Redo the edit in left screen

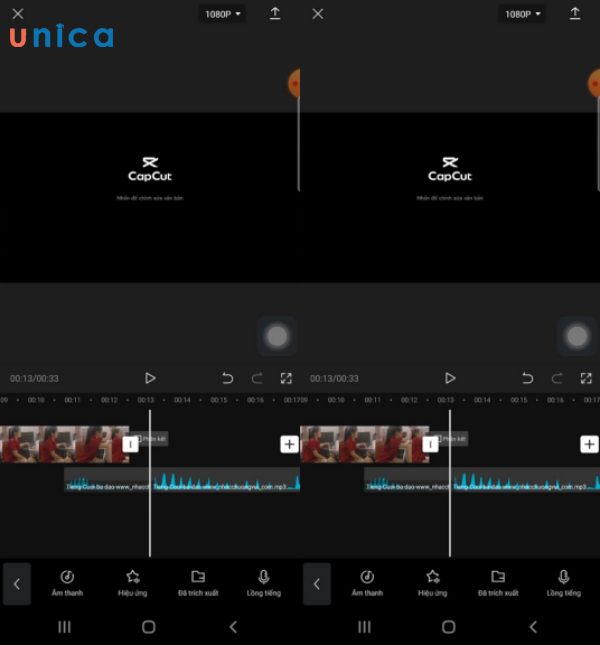257,378
